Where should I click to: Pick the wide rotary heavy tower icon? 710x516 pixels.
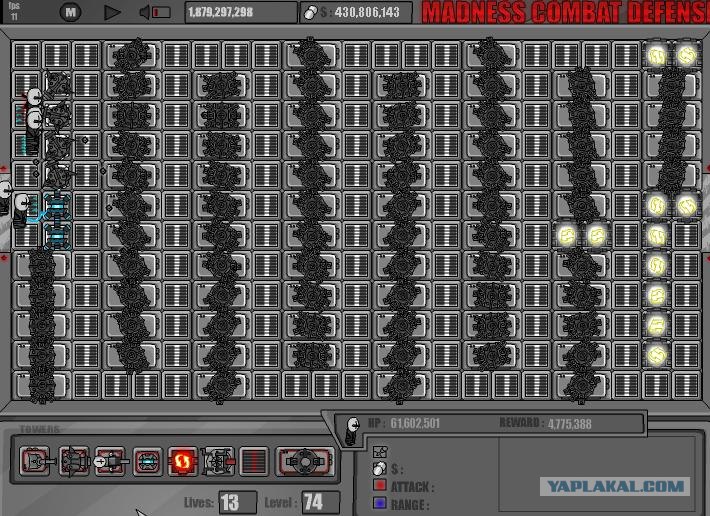tap(305, 462)
